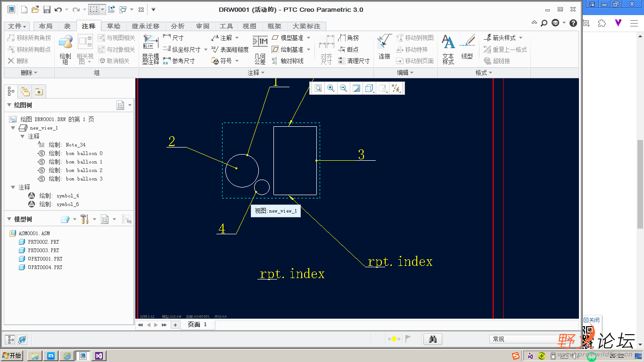
Task: Undo the last action
Action: [58, 9]
